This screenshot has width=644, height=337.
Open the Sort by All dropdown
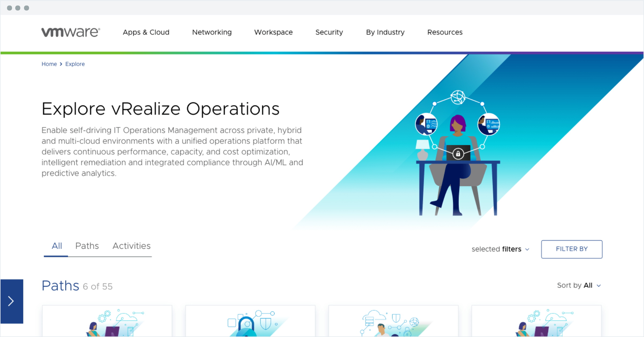[579, 285]
